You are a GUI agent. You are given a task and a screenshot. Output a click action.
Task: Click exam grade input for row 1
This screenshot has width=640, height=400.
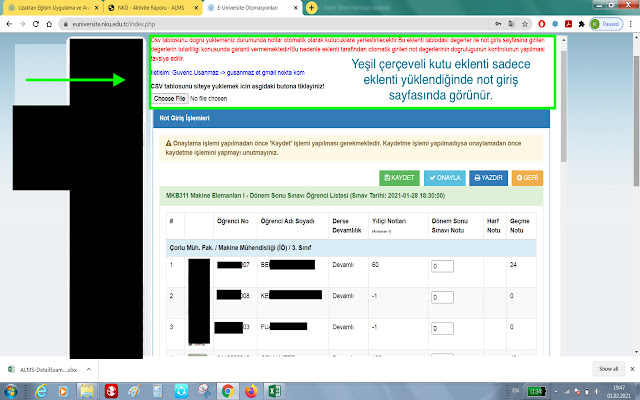[442, 266]
